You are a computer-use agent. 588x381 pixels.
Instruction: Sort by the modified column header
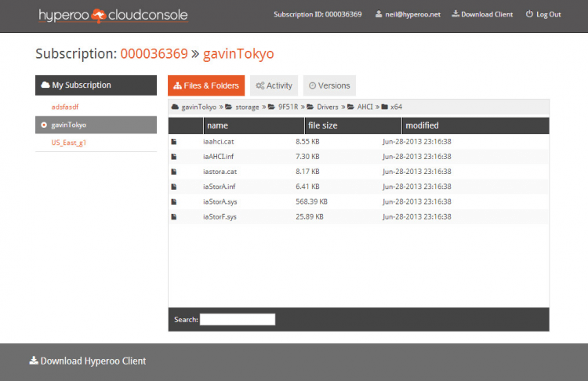pyautogui.click(x=476, y=125)
